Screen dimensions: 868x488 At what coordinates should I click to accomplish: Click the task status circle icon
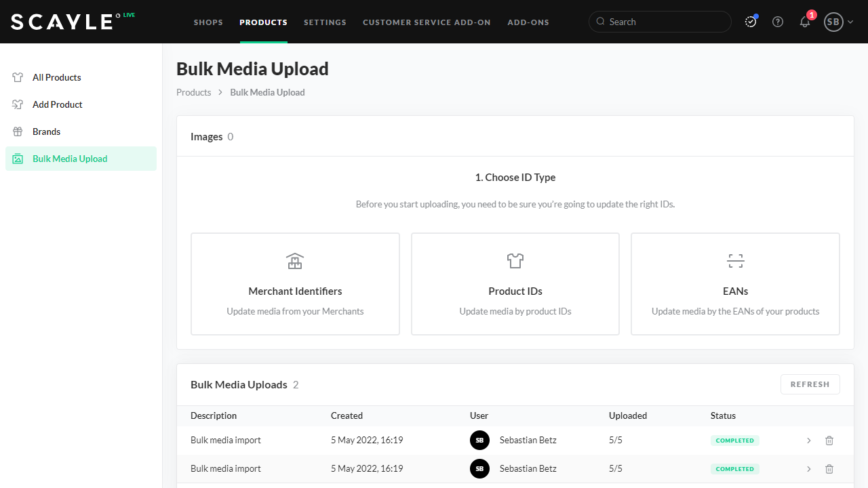(751, 22)
